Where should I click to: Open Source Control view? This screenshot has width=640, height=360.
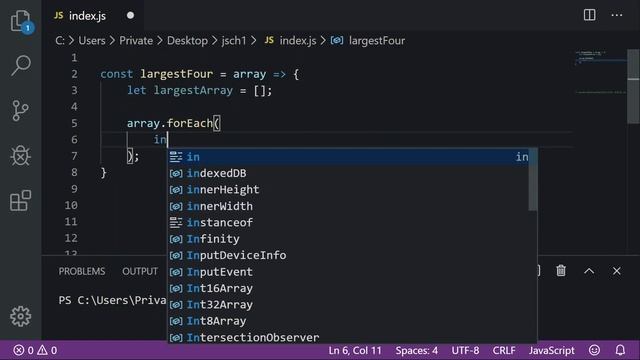click(20, 110)
